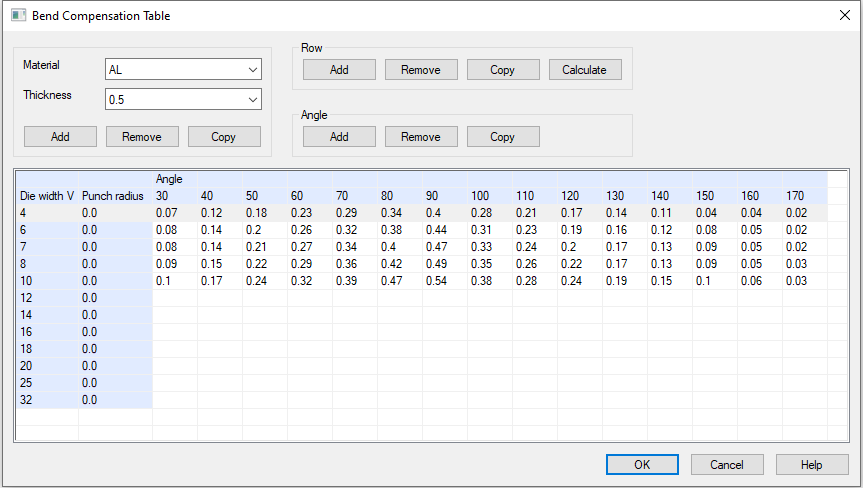This screenshot has height=488, width=863.
Task: Click Copy button in the Material section
Action: tap(224, 137)
